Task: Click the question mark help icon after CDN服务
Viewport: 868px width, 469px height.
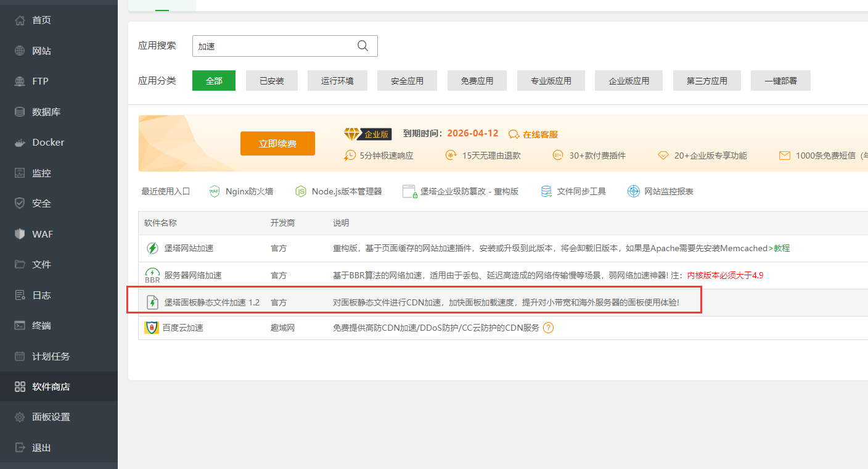Action: [x=548, y=328]
